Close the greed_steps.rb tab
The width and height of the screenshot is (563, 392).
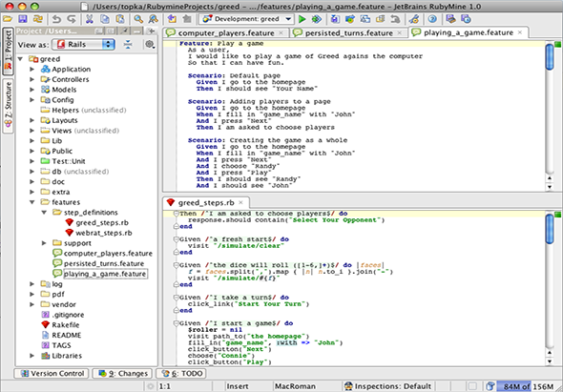pyautogui.click(x=240, y=202)
